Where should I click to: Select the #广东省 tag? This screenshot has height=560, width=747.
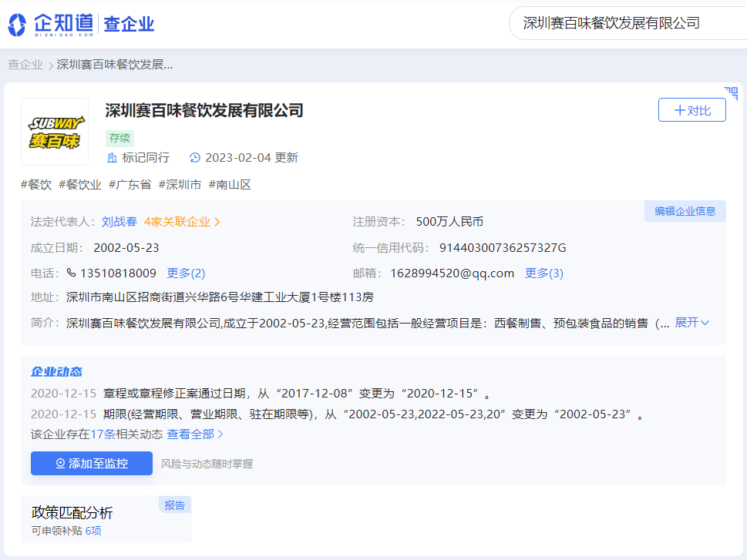[130, 185]
